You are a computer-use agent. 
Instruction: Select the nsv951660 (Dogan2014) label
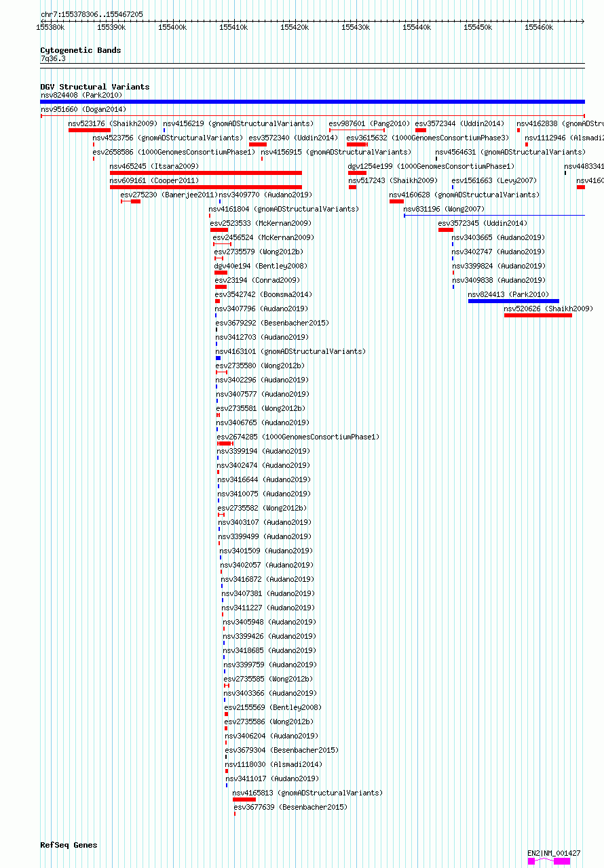[x=83, y=109]
